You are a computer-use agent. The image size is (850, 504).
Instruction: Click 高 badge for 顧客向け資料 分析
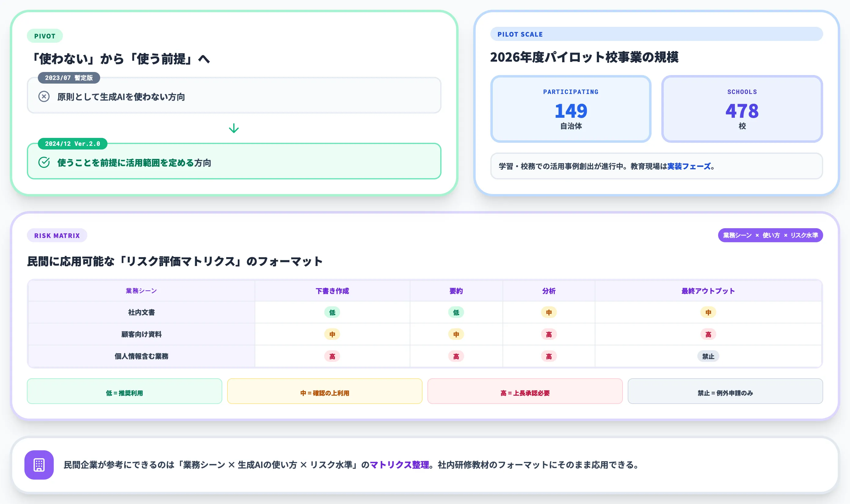click(549, 334)
